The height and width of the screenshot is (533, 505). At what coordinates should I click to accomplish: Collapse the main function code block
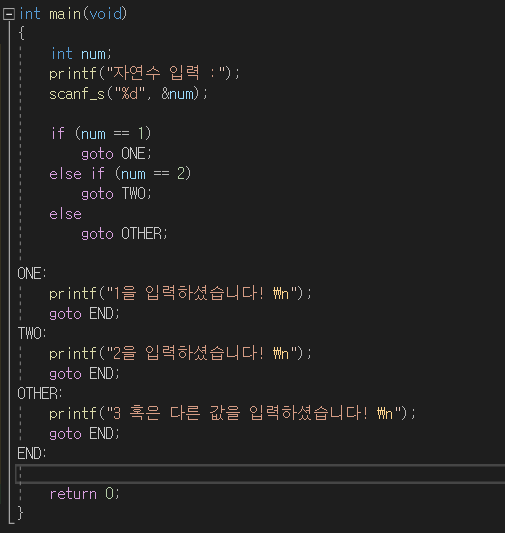click(9, 14)
